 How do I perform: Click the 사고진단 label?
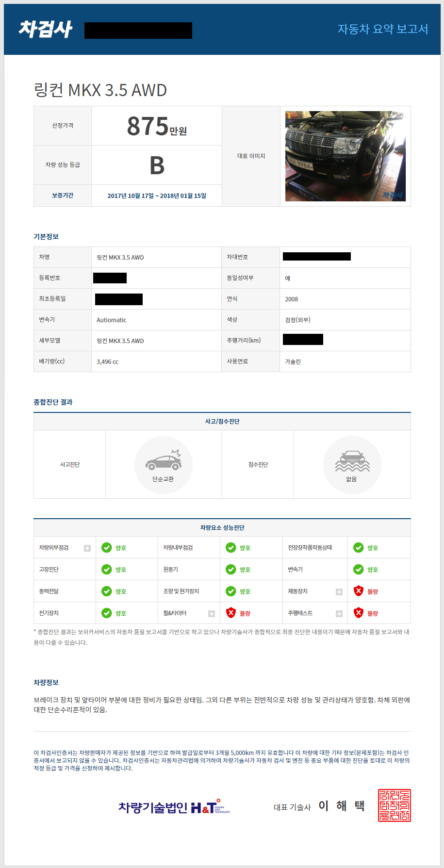click(70, 465)
